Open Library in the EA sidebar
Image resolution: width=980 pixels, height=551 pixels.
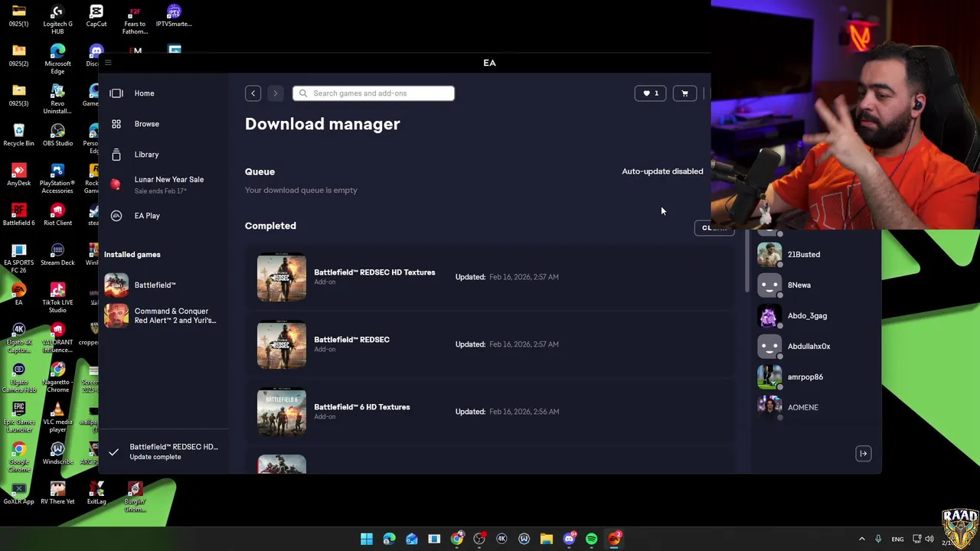point(146,155)
